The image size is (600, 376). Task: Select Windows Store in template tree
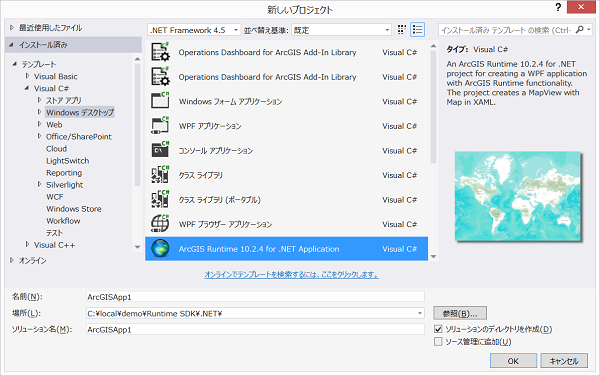74,209
